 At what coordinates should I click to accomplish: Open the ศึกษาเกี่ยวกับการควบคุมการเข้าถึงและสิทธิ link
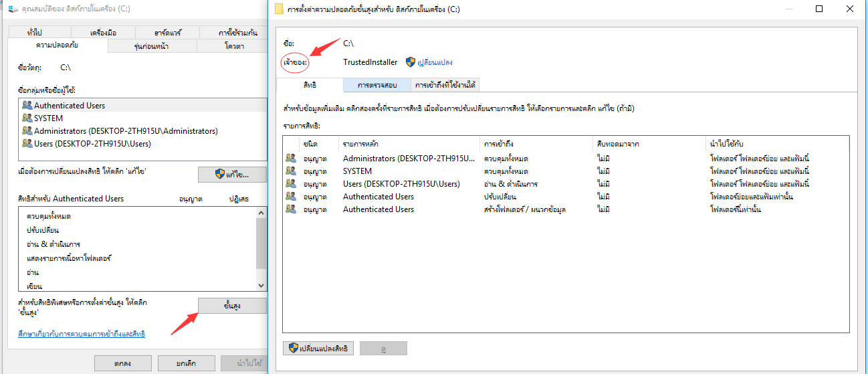click(x=81, y=334)
